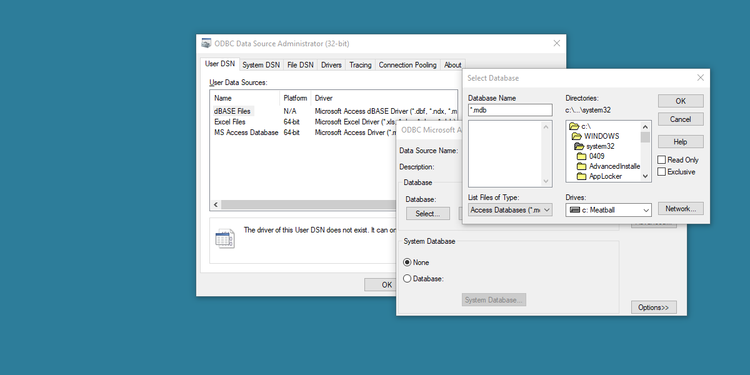Click the ODBC Data Source Administrator title icon
The image size is (750, 375).
[x=206, y=44]
